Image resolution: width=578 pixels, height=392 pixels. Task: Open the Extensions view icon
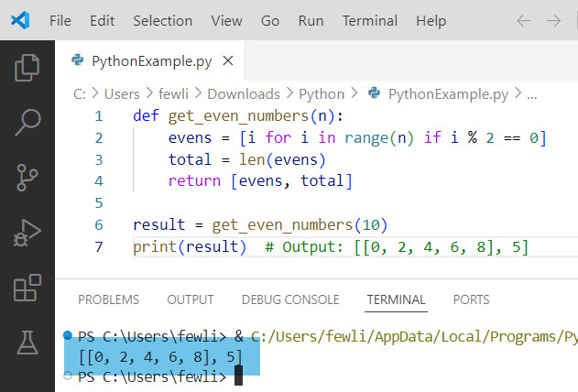27,288
